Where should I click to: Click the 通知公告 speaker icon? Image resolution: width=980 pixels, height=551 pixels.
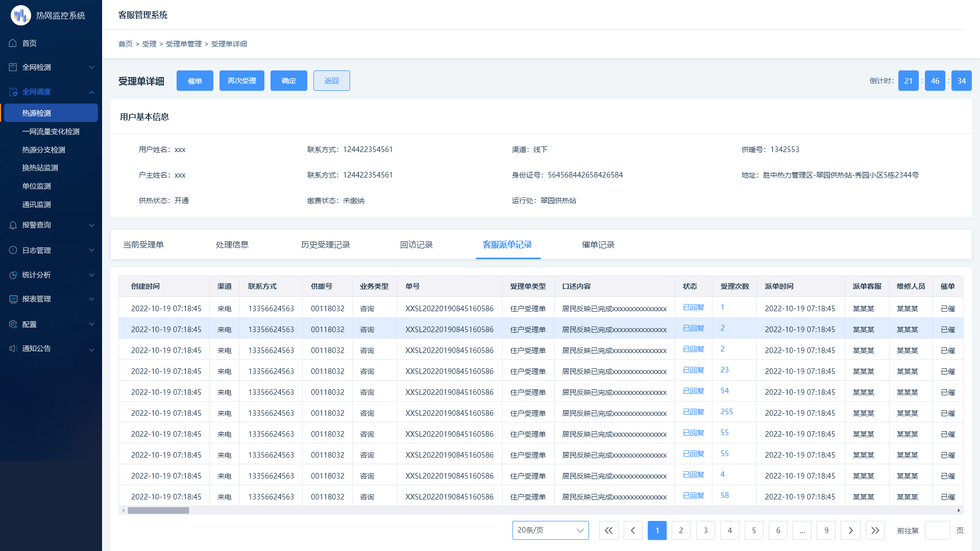click(13, 348)
